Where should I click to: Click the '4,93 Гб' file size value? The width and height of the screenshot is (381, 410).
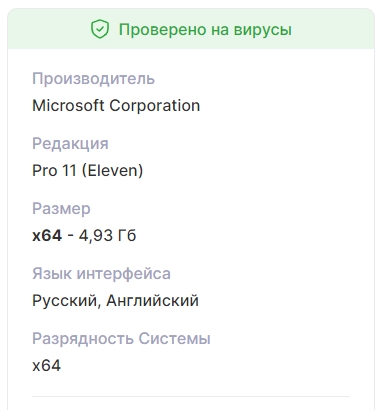[107, 236]
